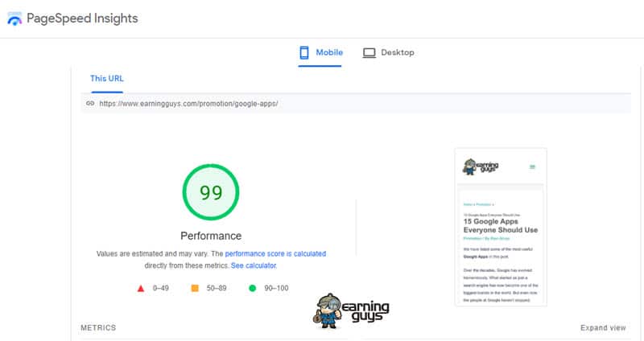Click the Performance label under the gauge
The height and width of the screenshot is (341, 644).
tap(211, 236)
